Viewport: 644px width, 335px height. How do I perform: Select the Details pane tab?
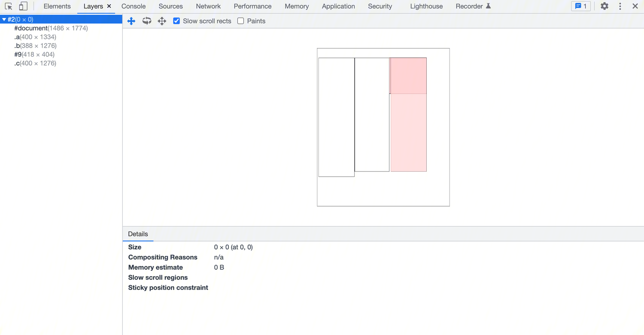pyautogui.click(x=138, y=234)
